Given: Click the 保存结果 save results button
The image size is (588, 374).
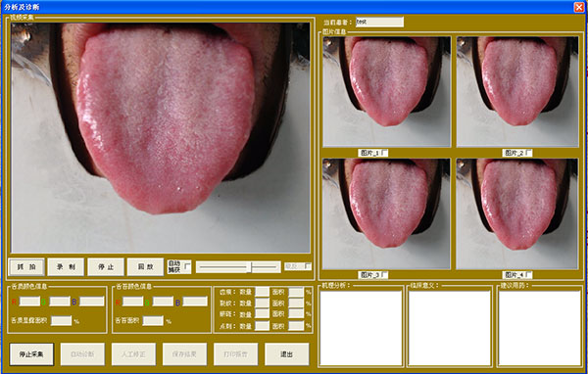Looking at the screenshot, I should (x=184, y=354).
